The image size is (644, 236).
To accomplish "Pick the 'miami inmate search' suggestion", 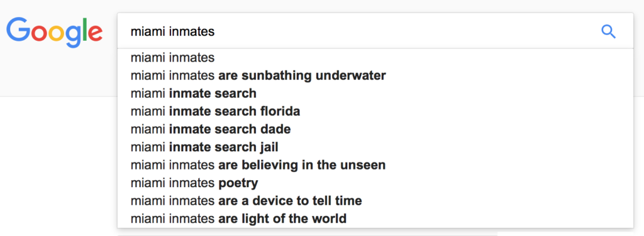I will coord(375,94).
